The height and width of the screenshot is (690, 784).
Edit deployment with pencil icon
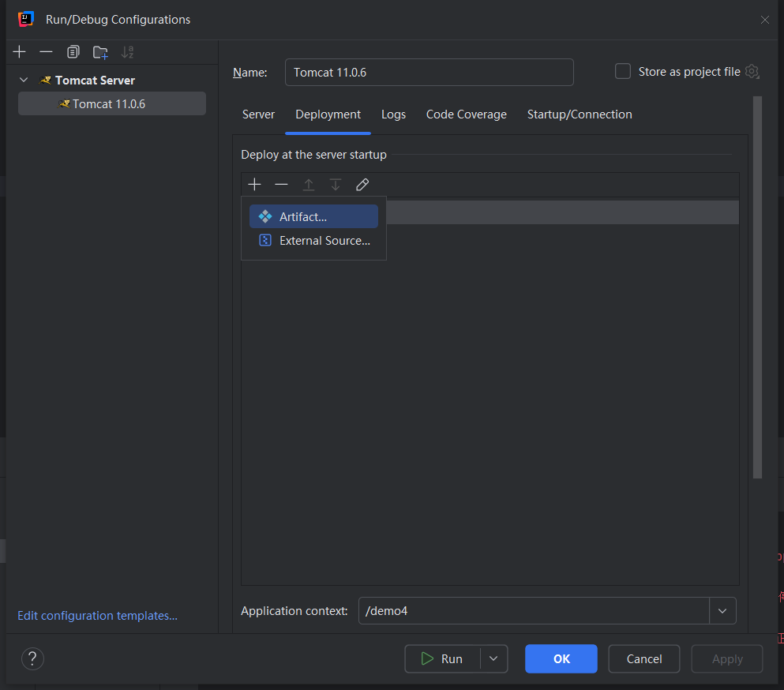362,185
